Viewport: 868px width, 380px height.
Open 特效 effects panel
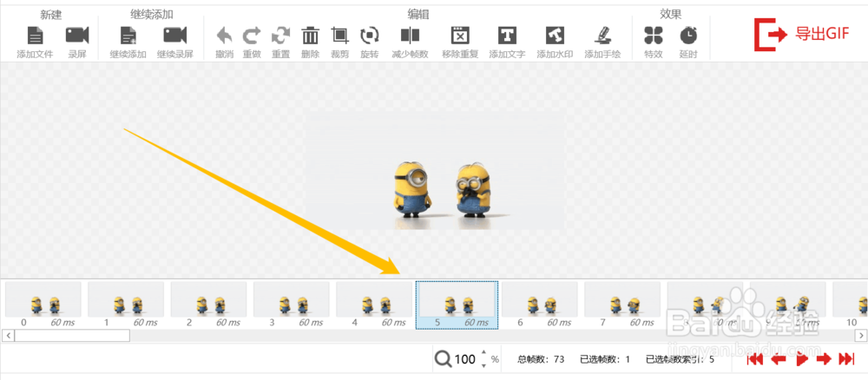tap(654, 36)
